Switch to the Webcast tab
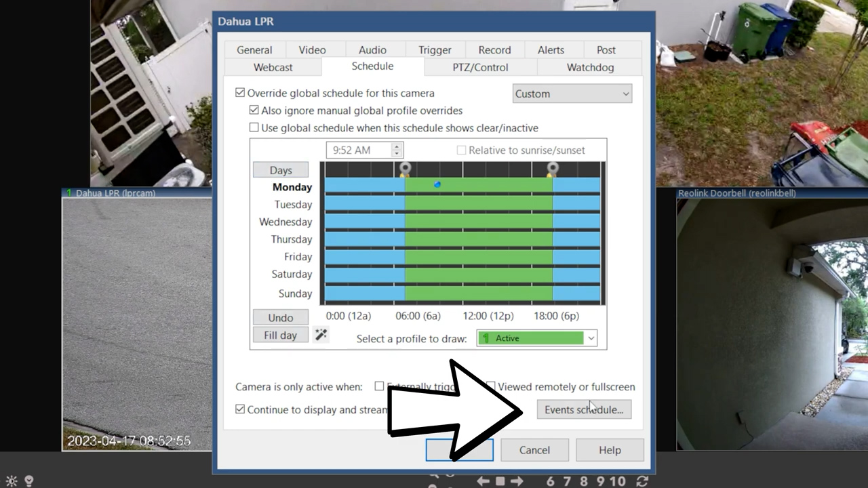This screenshot has width=868, height=488. tap(273, 67)
